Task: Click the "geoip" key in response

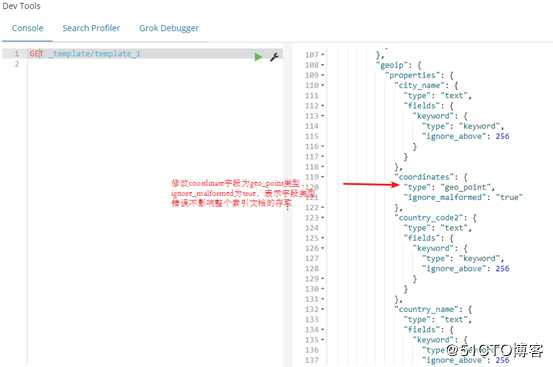Action: coord(391,65)
